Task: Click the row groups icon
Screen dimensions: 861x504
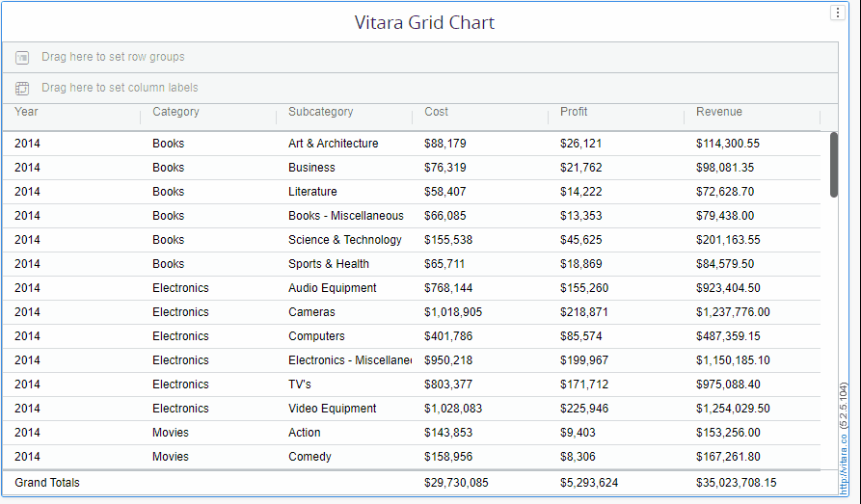Action: pos(22,58)
